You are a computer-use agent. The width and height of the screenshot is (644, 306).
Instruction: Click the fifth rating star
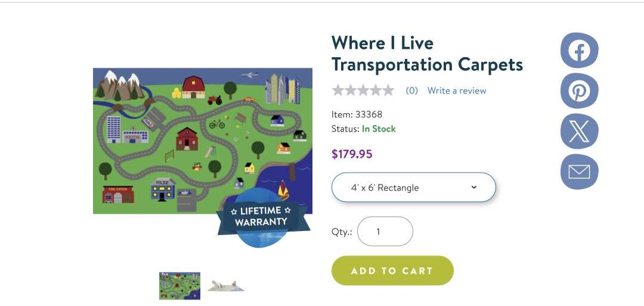pos(388,90)
